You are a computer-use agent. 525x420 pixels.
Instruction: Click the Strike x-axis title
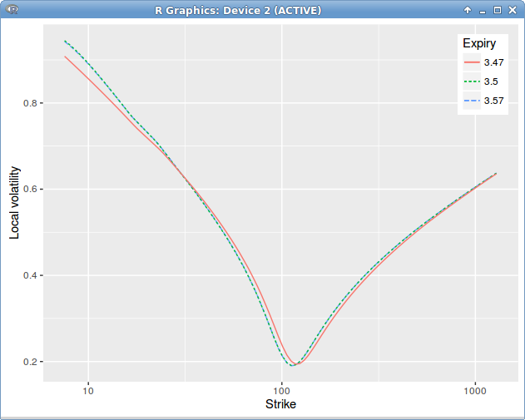(x=280, y=404)
